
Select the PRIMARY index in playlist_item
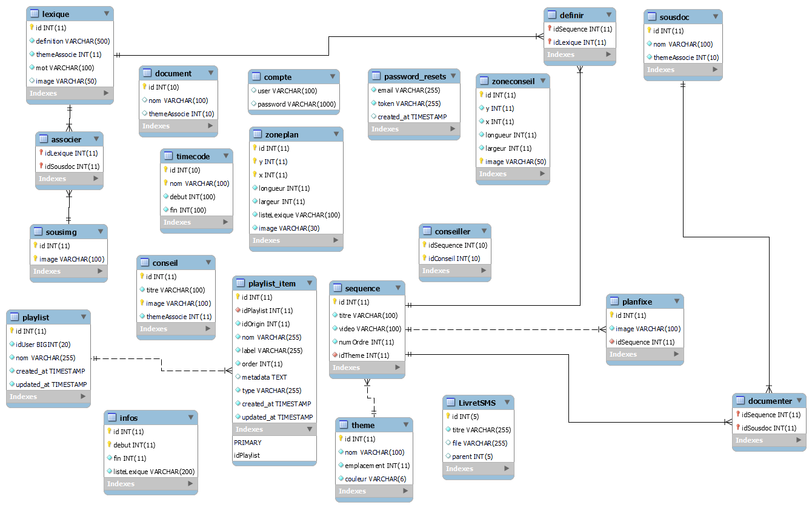coord(248,443)
